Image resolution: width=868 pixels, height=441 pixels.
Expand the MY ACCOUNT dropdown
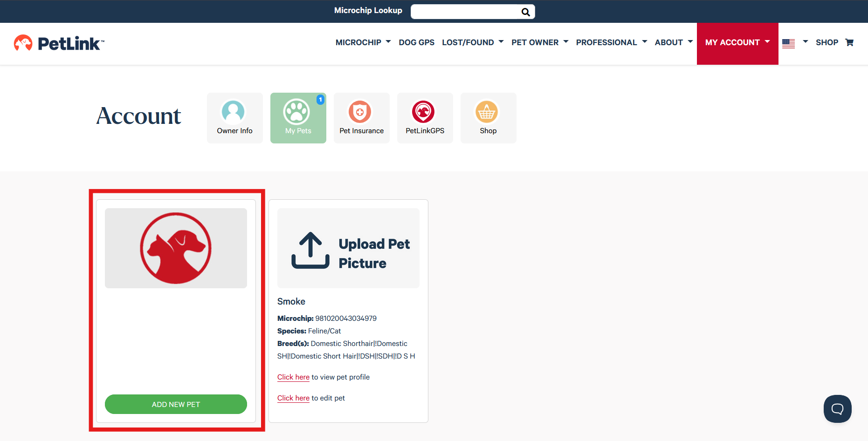pyautogui.click(x=737, y=43)
